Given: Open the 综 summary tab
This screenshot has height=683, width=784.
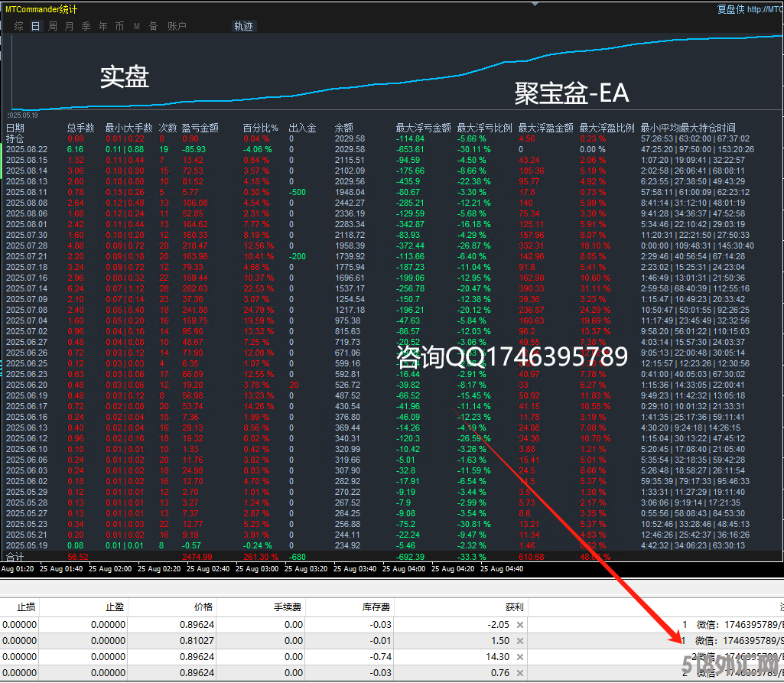Looking at the screenshot, I should point(19,26).
